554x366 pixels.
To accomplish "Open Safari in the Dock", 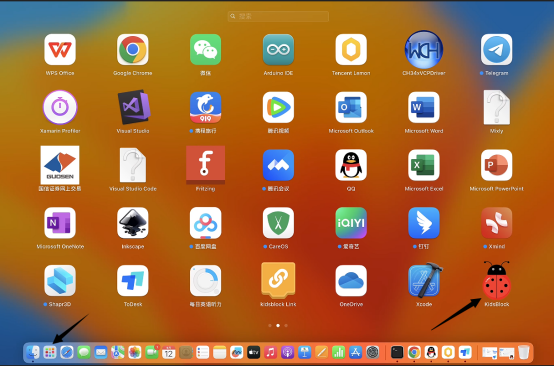I will coord(67,352).
